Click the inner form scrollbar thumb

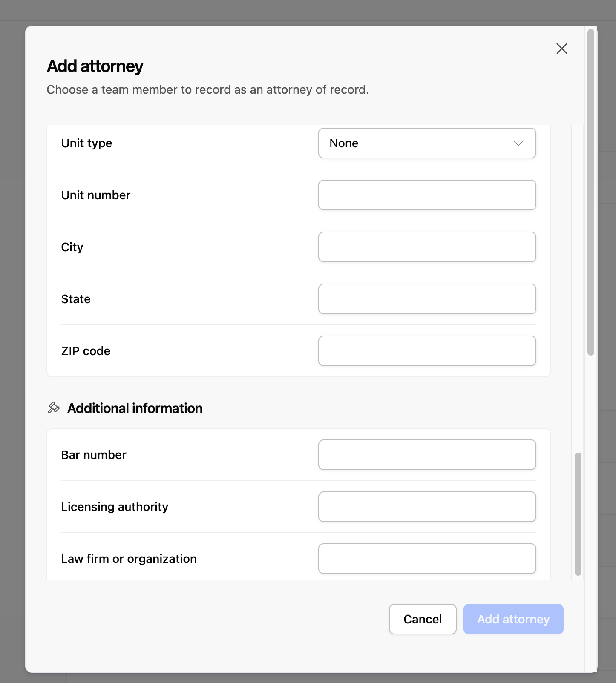click(578, 514)
